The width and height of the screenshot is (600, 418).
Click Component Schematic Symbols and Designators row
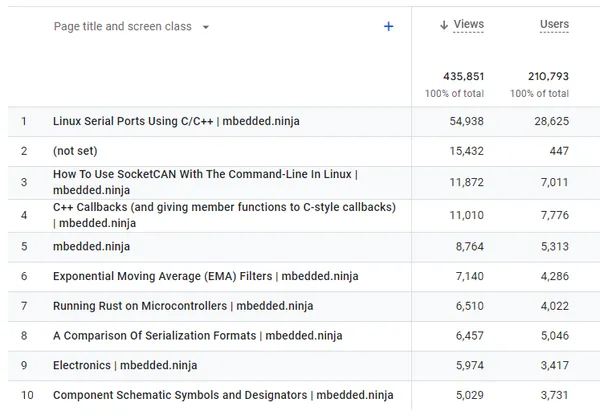pos(223,395)
